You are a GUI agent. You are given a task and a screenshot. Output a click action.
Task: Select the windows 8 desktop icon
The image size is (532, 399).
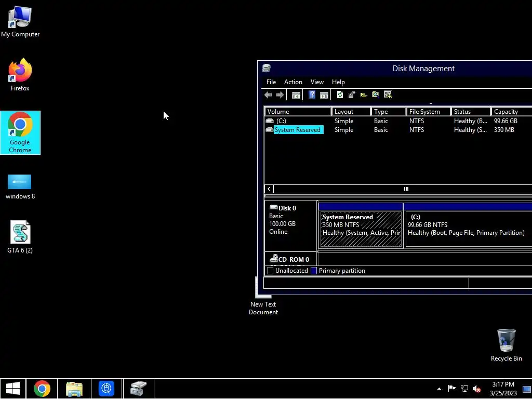pos(20,187)
